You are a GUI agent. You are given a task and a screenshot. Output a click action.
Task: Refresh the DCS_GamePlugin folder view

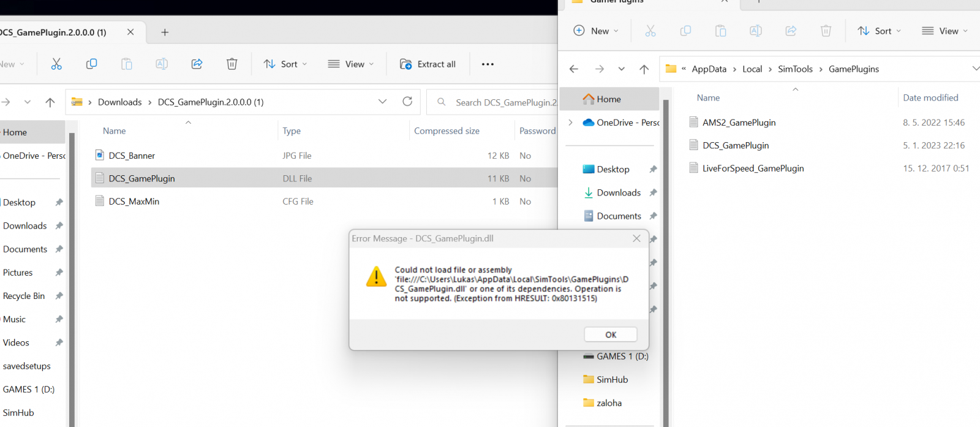[407, 102]
